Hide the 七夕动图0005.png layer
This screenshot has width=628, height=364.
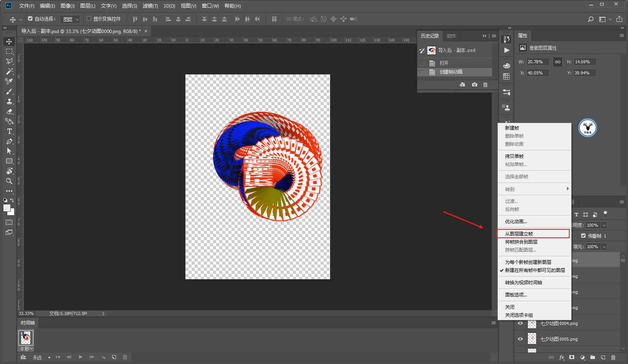(520, 339)
